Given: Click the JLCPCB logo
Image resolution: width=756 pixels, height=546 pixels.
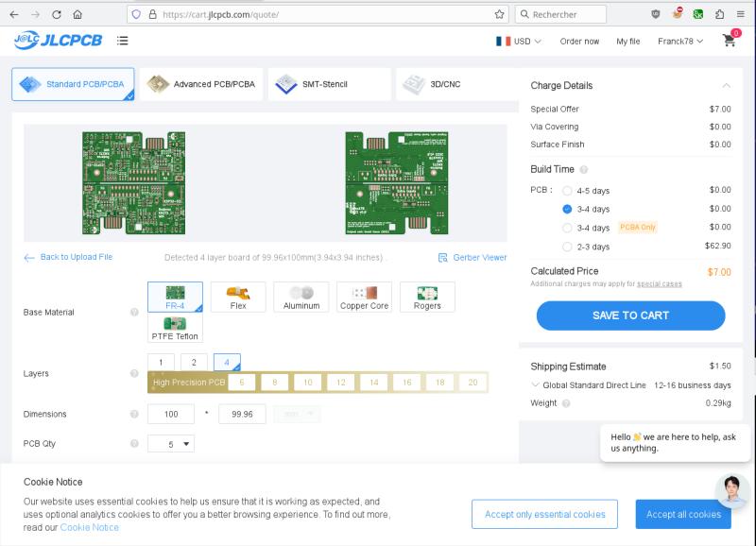Looking at the screenshot, I should [58, 41].
